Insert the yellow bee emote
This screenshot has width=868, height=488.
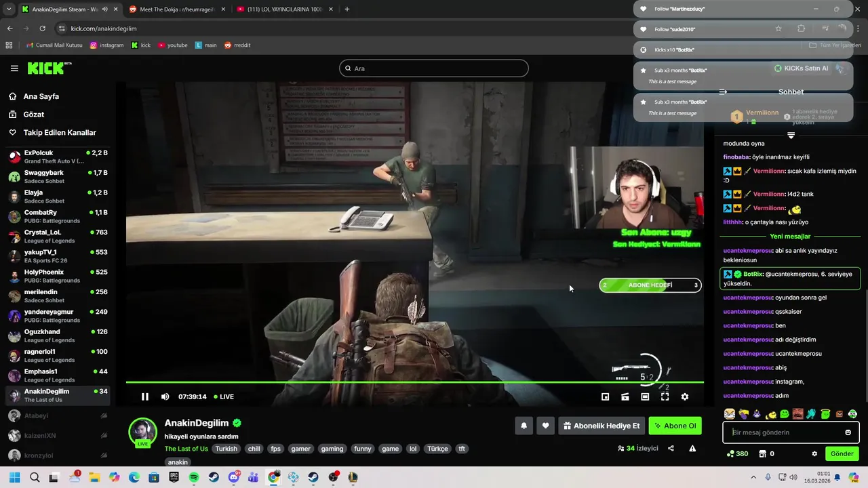[771, 414]
